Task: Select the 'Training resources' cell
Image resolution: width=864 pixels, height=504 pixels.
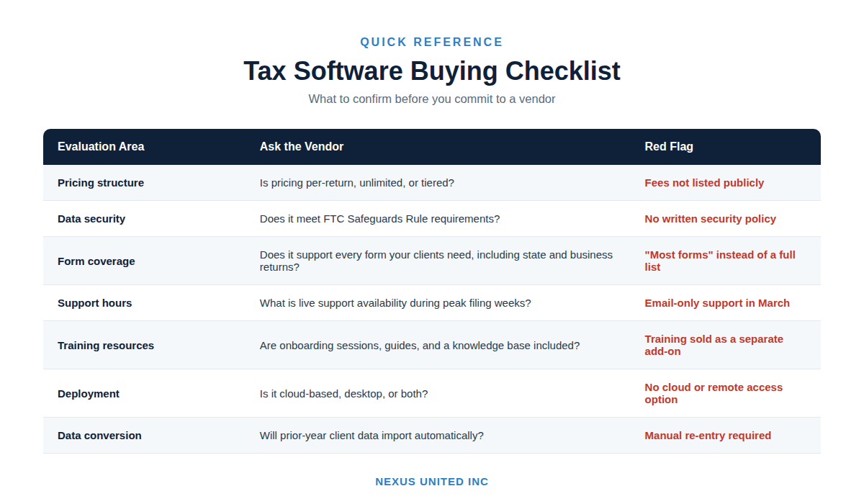Action: (106, 346)
